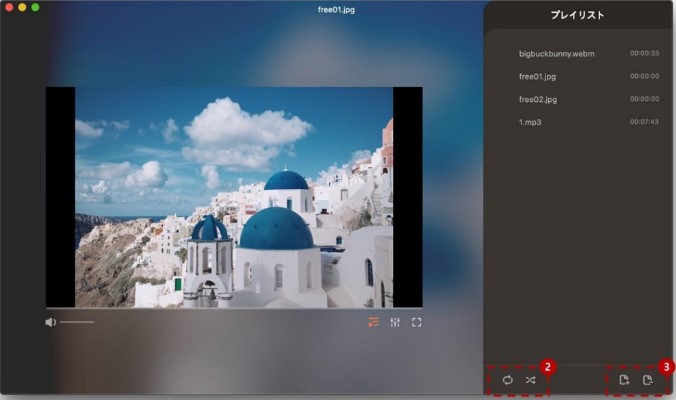This screenshot has height=400, width=676.
Task: Play bigbuckbunny.webm from the playlist
Action: point(556,53)
